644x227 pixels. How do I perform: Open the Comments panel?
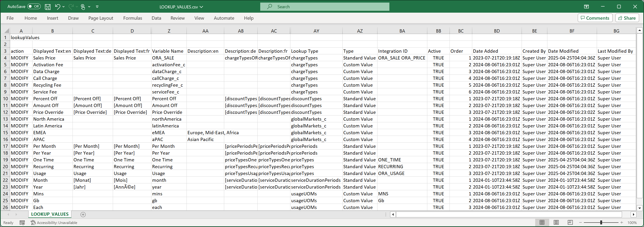tap(595, 18)
